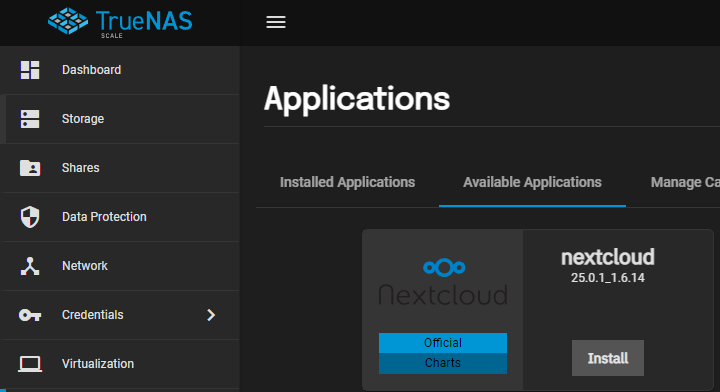Open Dashboard in the sidebar
The width and height of the screenshot is (720, 392).
tap(119, 70)
